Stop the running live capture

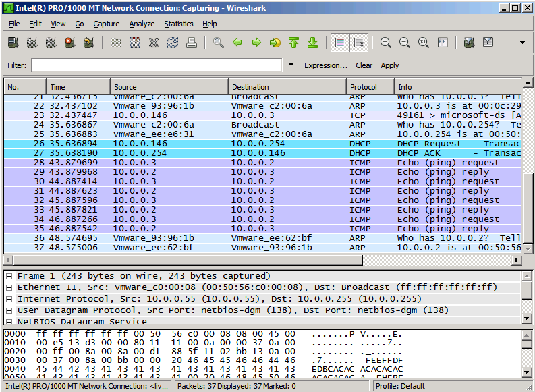[69, 43]
